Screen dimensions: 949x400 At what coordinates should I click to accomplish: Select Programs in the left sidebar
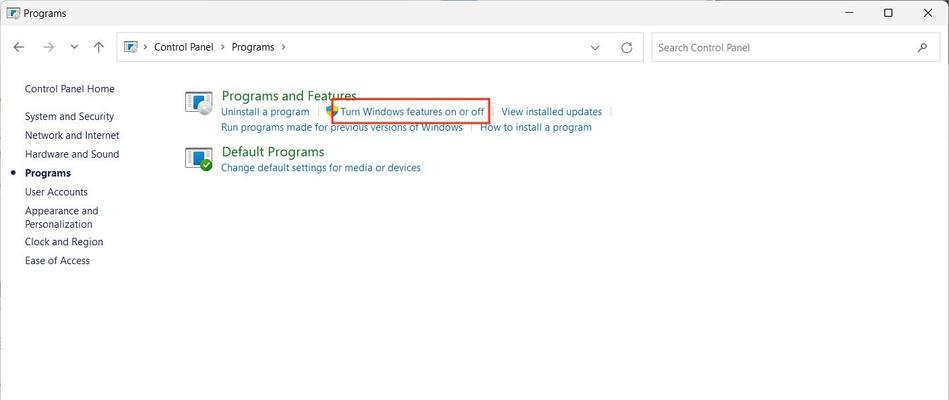point(48,173)
